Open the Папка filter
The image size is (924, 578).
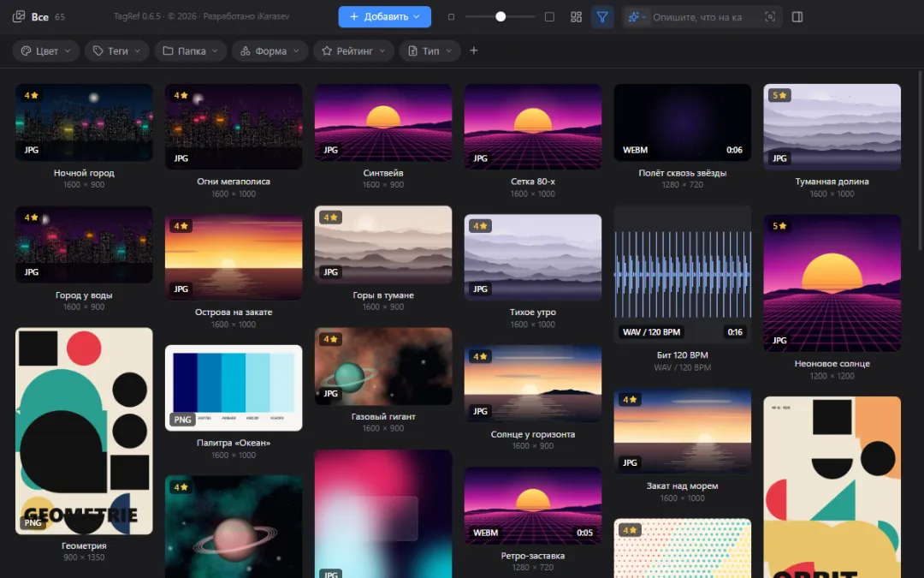[190, 51]
